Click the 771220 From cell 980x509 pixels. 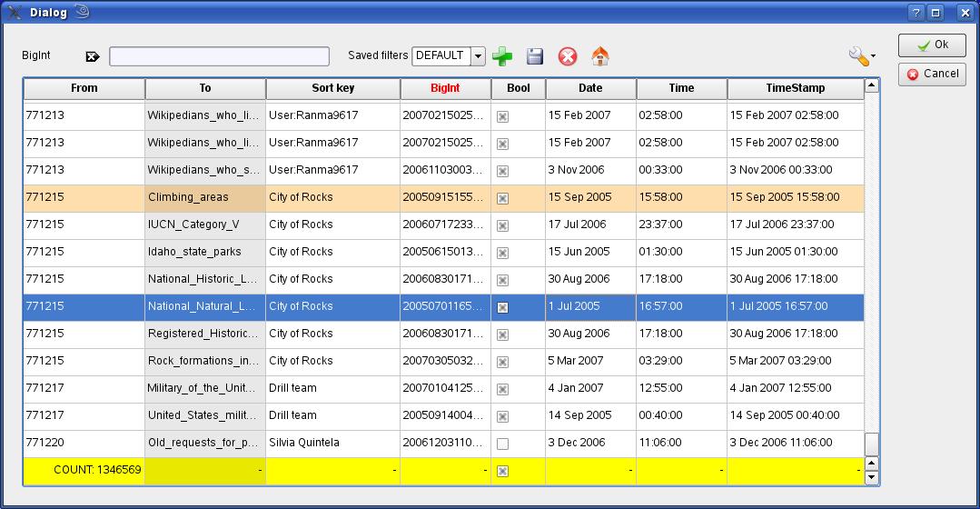tap(84, 443)
